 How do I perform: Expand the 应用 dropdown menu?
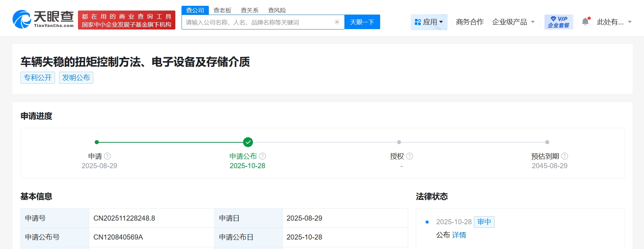pos(429,22)
